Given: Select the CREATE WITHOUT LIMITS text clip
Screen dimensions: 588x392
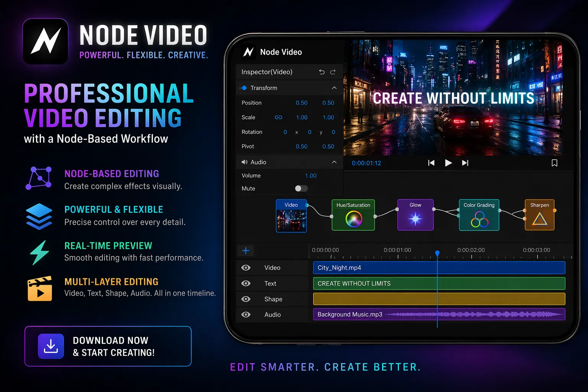Looking at the screenshot, I should coord(439,283).
